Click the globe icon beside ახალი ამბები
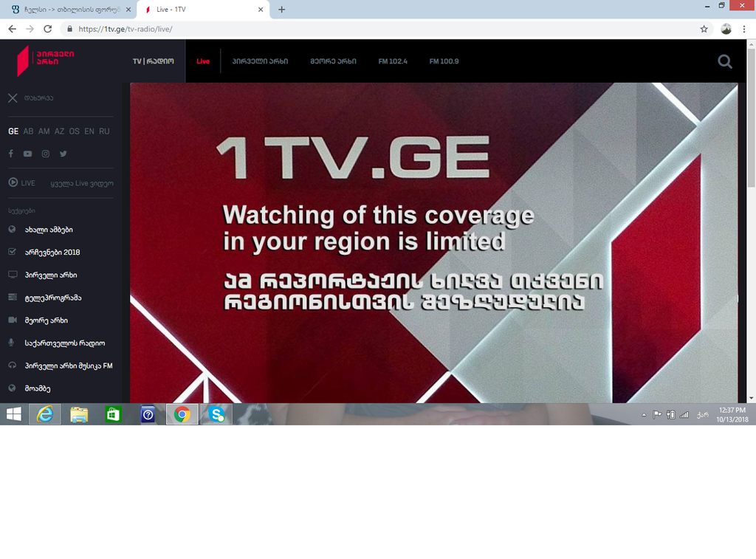 click(13, 229)
